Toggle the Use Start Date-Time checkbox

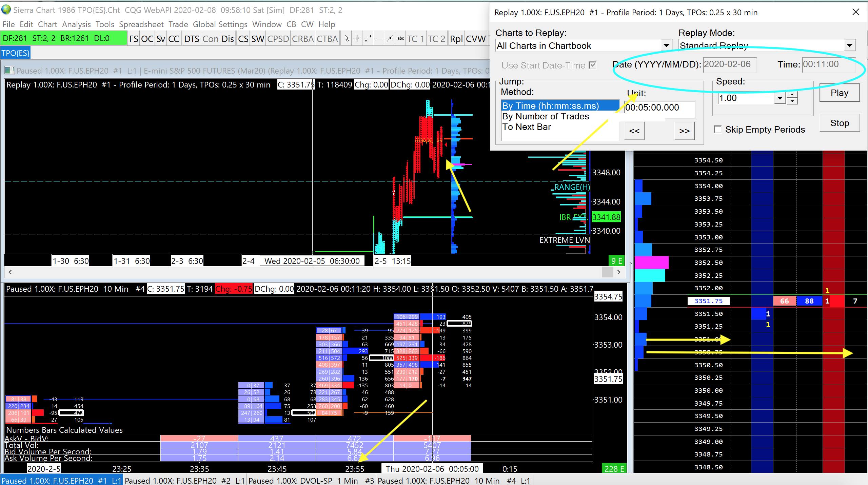[593, 65]
